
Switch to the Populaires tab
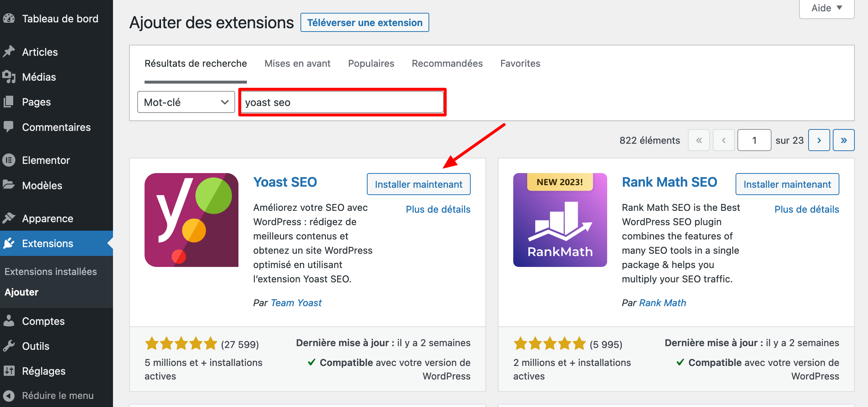pos(371,63)
